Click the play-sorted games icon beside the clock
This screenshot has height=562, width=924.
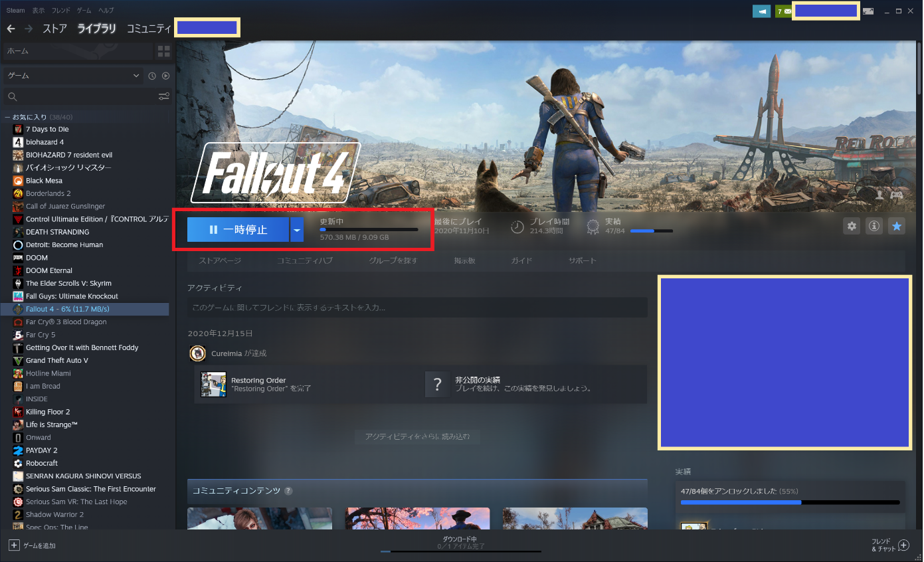(166, 75)
